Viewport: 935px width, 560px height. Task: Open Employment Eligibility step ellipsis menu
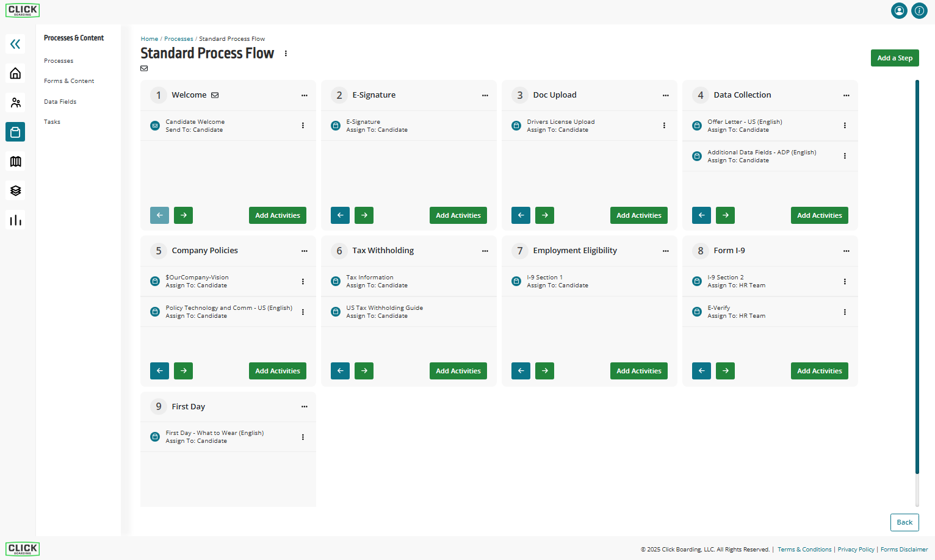coord(665,251)
